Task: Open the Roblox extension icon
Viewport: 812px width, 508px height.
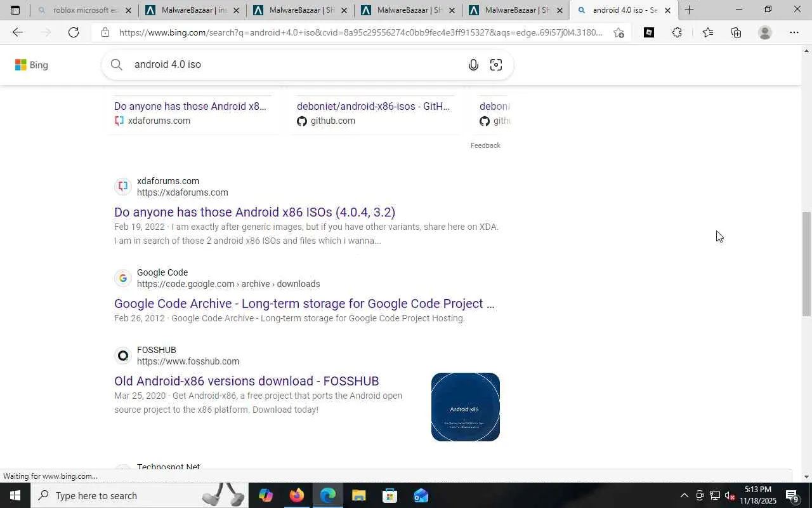Action: [x=649, y=32]
